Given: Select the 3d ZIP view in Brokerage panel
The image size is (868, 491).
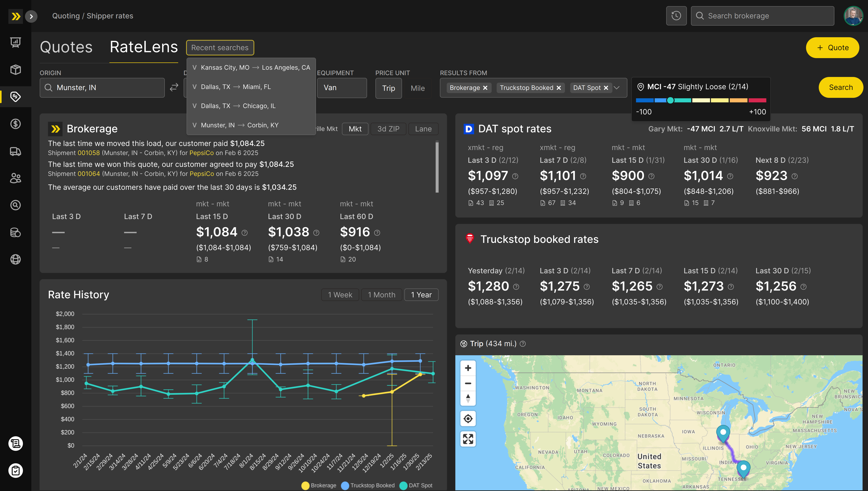Looking at the screenshot, I should pyautogui.click(x=388, y=128).
